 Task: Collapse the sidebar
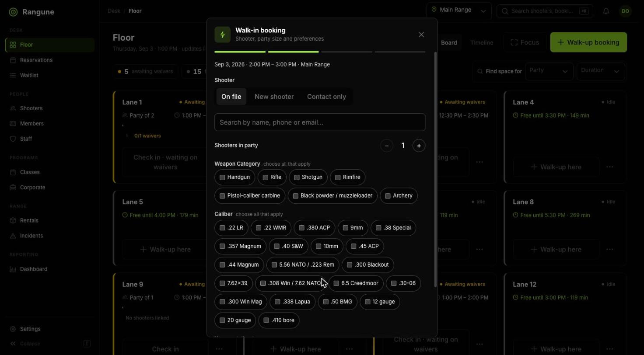(x=49, y=344)
